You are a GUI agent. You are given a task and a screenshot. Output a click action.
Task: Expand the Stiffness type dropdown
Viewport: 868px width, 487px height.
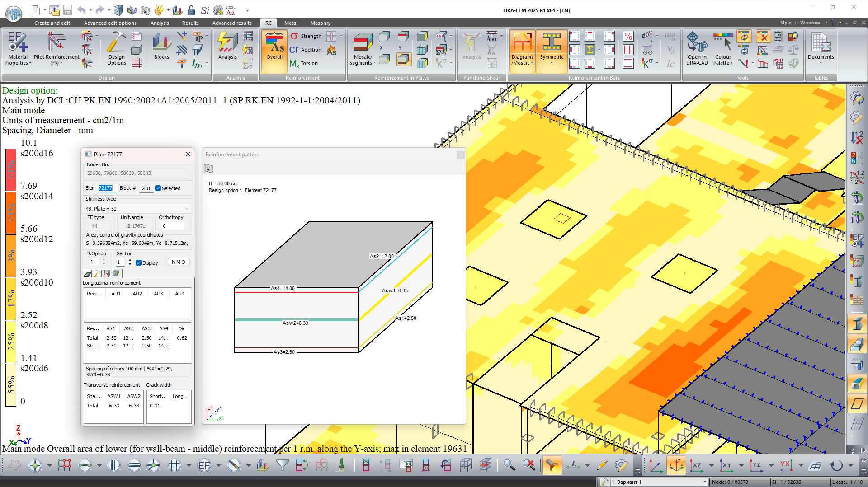pos(187,209)
